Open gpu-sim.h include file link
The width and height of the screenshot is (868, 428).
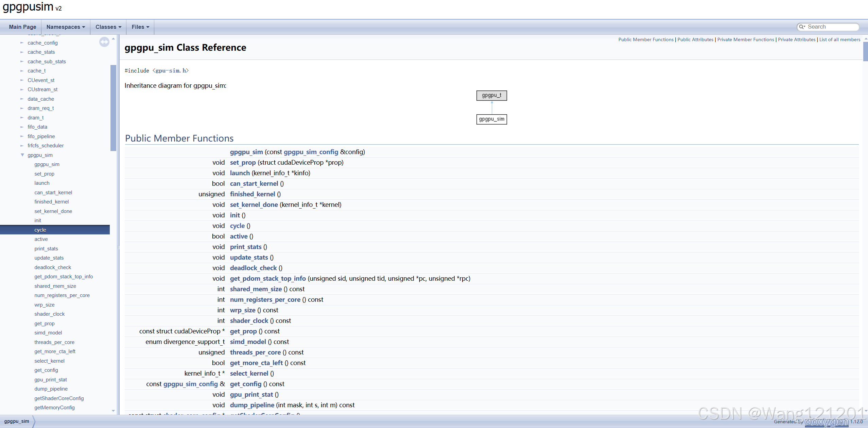click(x=171, y=71)
